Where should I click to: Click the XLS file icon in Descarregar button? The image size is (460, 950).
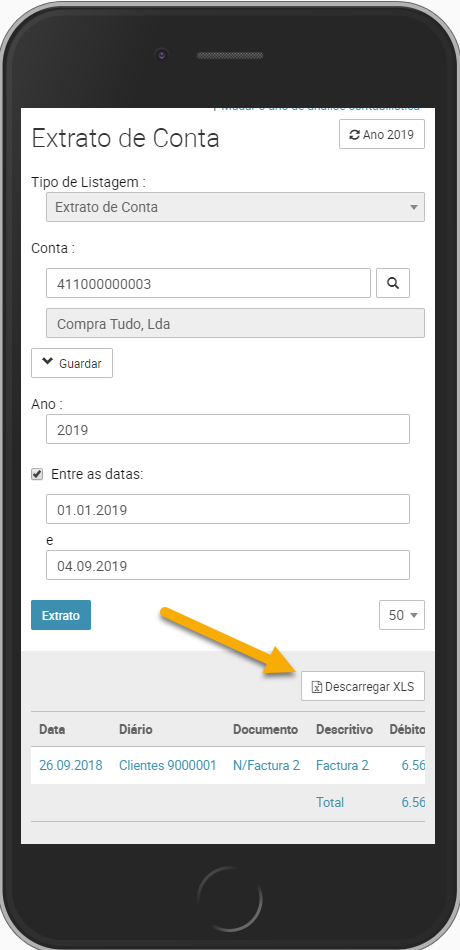coord(316,686)
